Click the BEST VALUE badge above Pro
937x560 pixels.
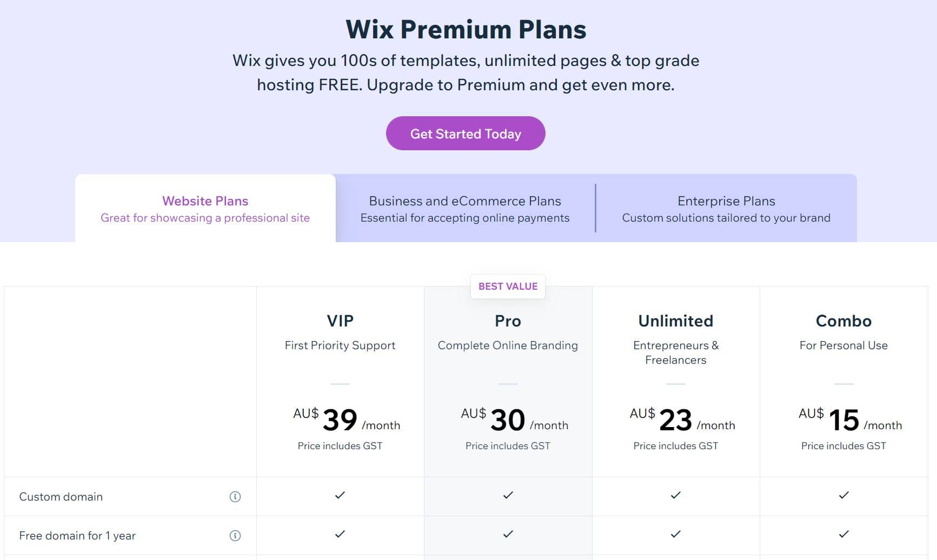tap(507, 286)
